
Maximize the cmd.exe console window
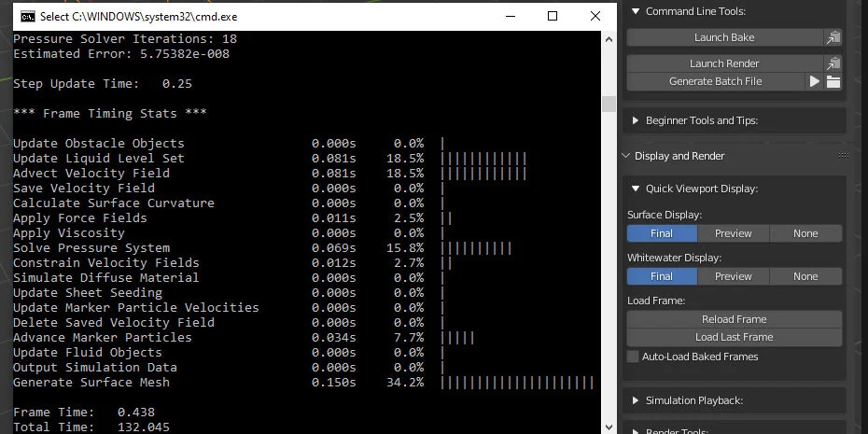pos(552,16)
